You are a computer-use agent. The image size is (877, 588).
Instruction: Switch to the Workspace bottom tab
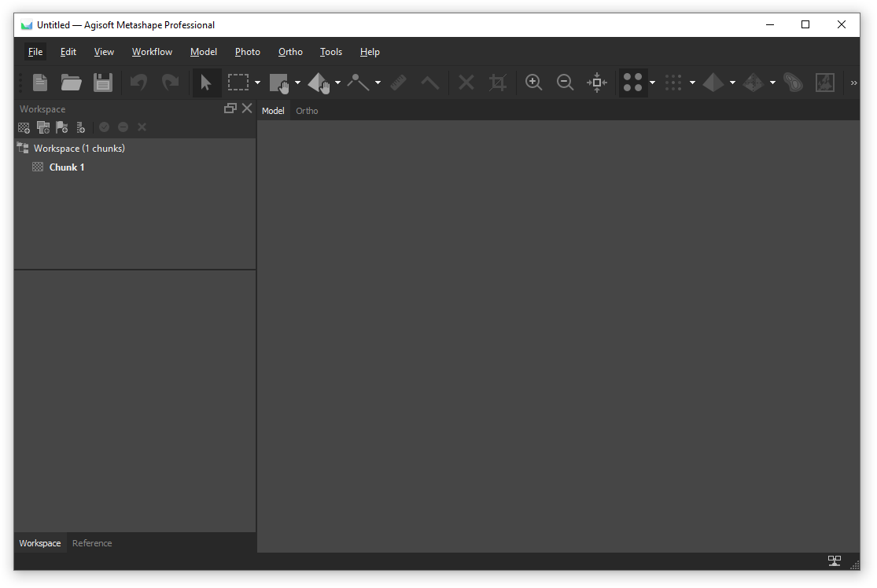pyautogui.click(x=39, y=543)
